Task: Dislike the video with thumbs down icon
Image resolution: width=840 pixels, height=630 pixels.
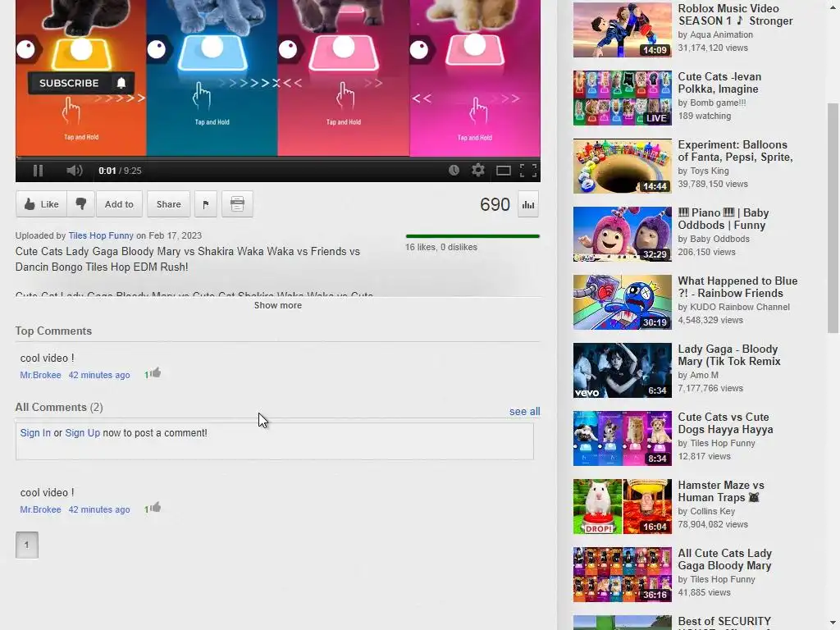Action: coord(81,204)
